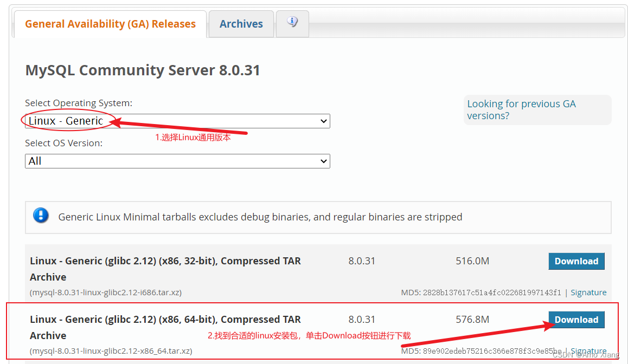
Task: Select filename mysql-8.0.31-linux-glibc2.12-x86_64.tar.xz
Action: [x=111, y=351]
